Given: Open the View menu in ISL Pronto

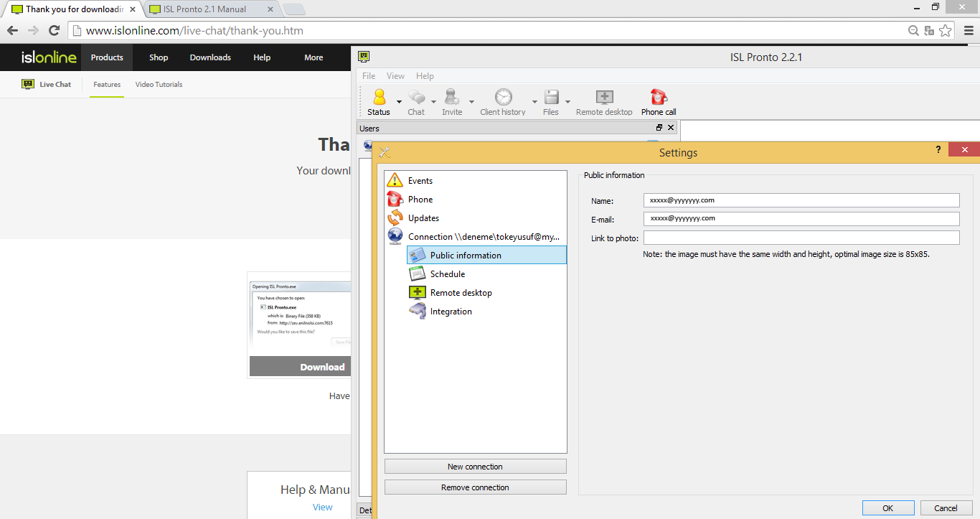Looking at the screenshot, I should (x=395, y=76).
